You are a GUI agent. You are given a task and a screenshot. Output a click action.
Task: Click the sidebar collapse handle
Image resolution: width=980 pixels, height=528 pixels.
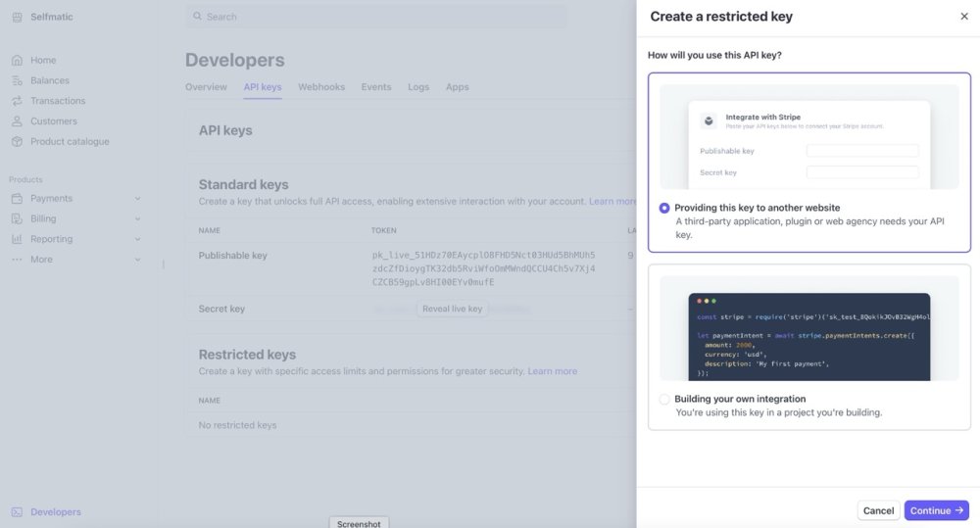pos(163,264)
